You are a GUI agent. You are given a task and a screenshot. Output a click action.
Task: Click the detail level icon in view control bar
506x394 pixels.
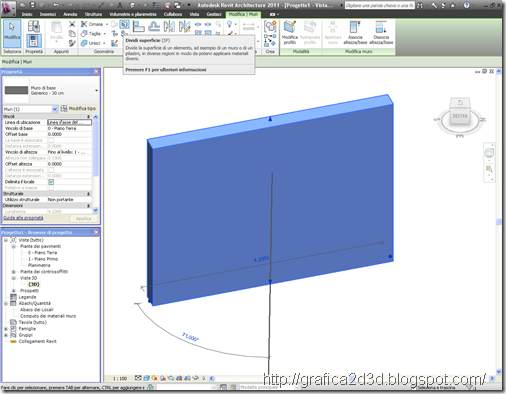click(x=138, y=378)
